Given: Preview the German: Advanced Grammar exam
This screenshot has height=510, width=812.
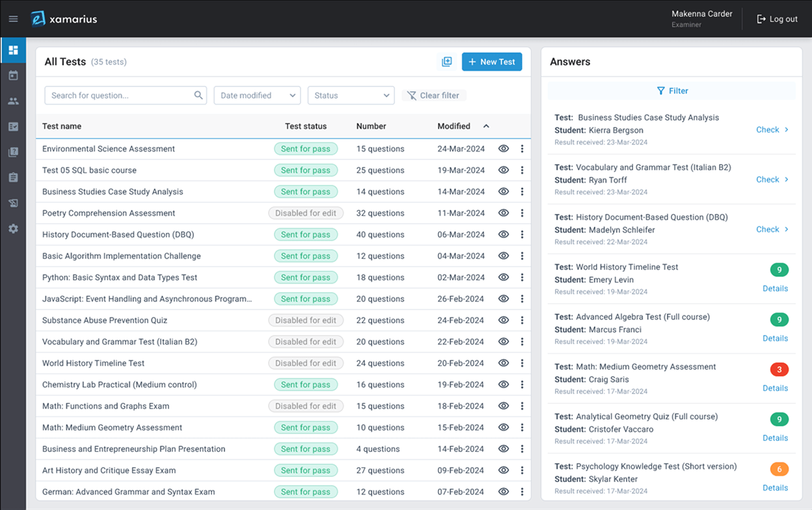Looking at the screenshot, I should (x=503, y=491).
